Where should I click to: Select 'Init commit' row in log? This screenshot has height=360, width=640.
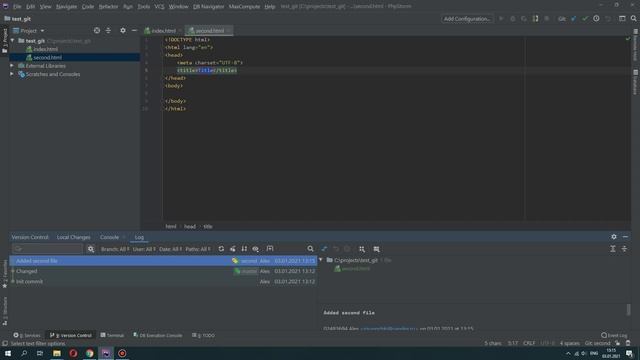click(163, 282)
